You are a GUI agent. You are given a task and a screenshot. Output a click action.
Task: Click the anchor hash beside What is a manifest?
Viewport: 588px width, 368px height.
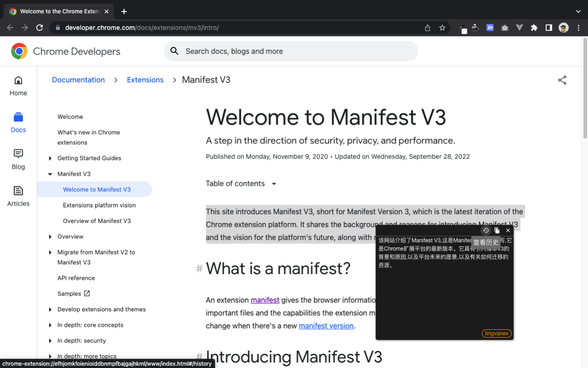point(199,269)
